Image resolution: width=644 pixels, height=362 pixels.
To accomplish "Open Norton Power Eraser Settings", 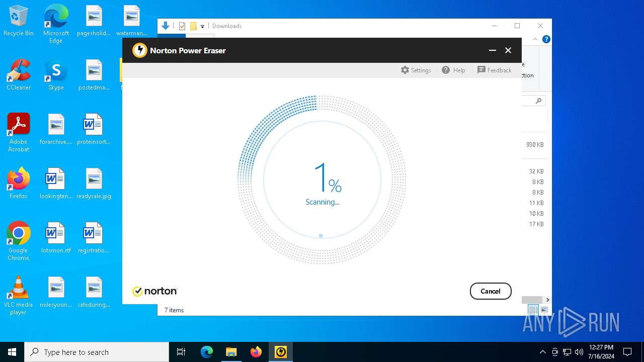I will click(416, 70).
